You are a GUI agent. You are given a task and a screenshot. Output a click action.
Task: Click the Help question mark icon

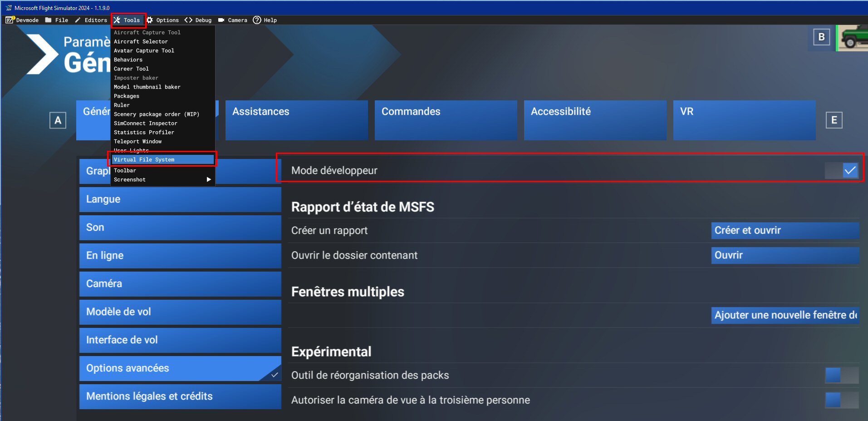click(x=257, y=20)
